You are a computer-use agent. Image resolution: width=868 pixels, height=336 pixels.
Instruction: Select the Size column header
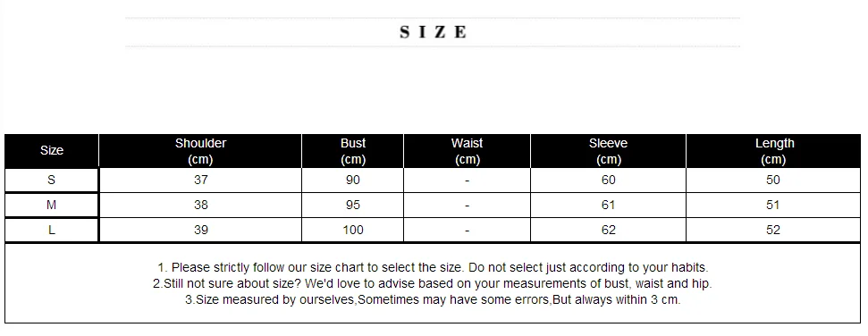(x=52, y=150)
